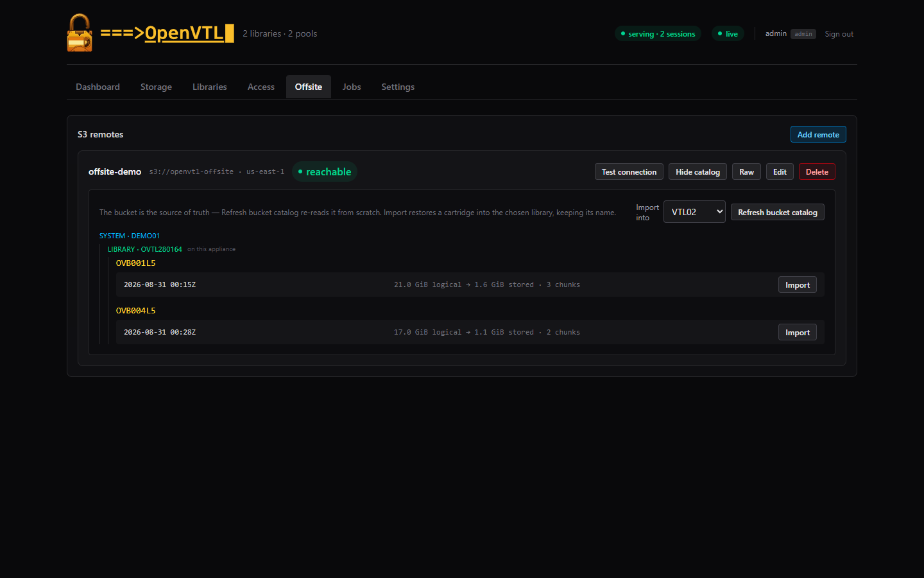Click the live status indicator
The width and height of the screenshot is (924, 578).
728,34
